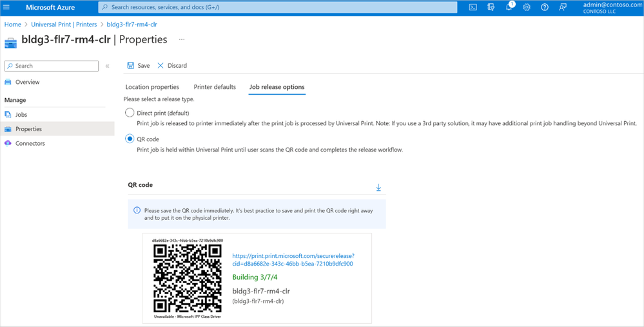The image size is (644, 327).
Task: Focus the global search resources field
Action: [278, 7]
